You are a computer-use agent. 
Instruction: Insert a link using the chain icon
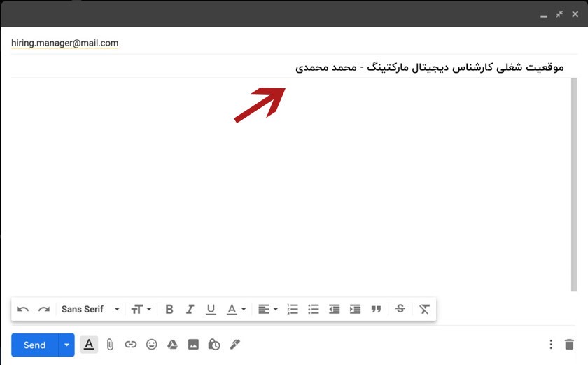[131, 345]
